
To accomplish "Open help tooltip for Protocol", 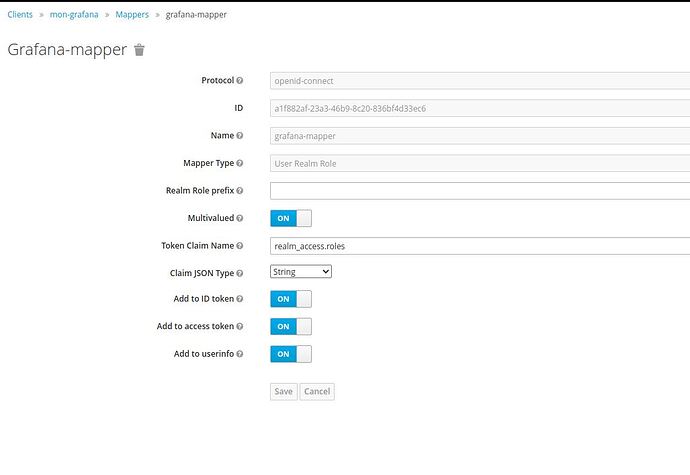I will pos(239,81).
